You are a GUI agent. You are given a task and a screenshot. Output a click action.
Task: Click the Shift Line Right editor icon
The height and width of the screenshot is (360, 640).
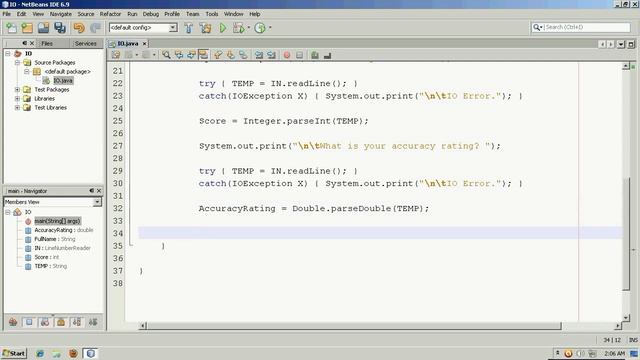(x=271, y=55)
